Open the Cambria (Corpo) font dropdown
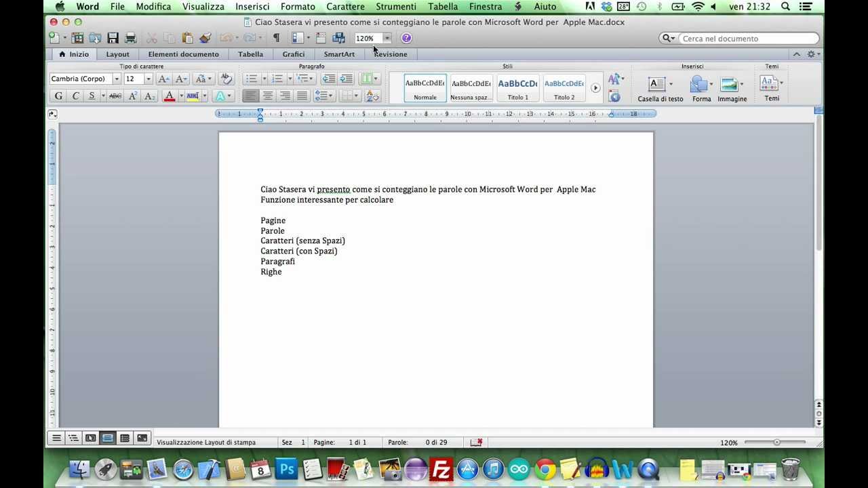This screenshot has height=488, width=868. pyautogui.click(x=116, y=79)
